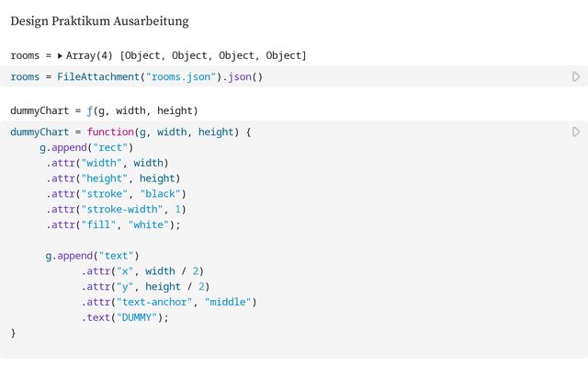Click the Design Praktikum Ausarbeitung title
The image size is (588, 368).
[99, 21]
